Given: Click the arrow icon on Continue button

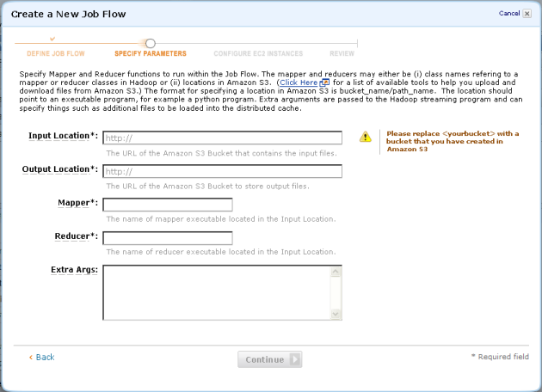Looking at the screenshot, I should tap(295, 360).
